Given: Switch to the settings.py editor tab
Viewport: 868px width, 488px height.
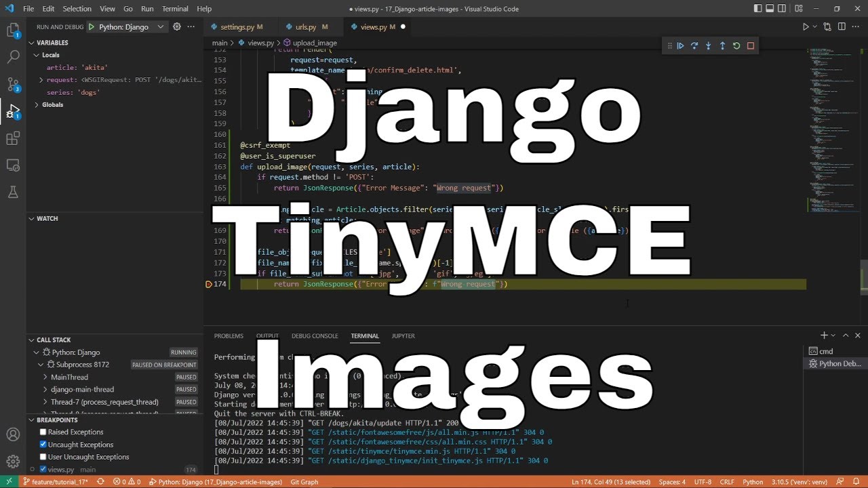Looking at the screenshot, I should 237,27.
